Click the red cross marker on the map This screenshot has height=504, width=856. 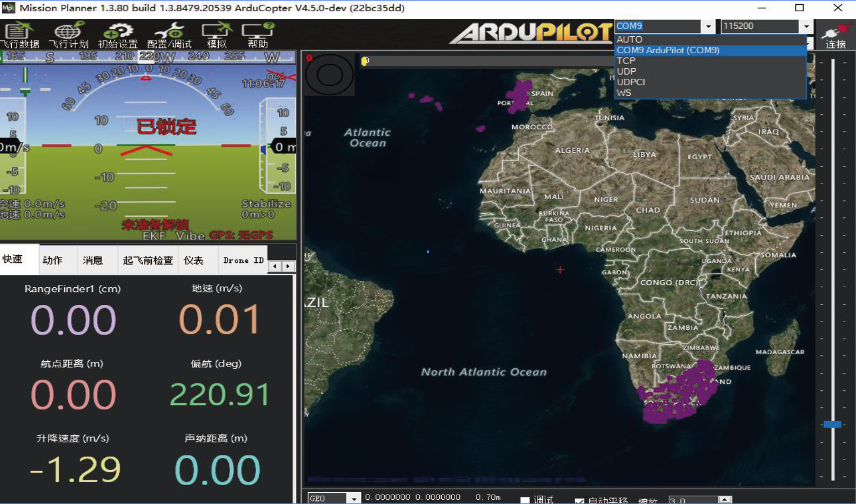point(560,269)
